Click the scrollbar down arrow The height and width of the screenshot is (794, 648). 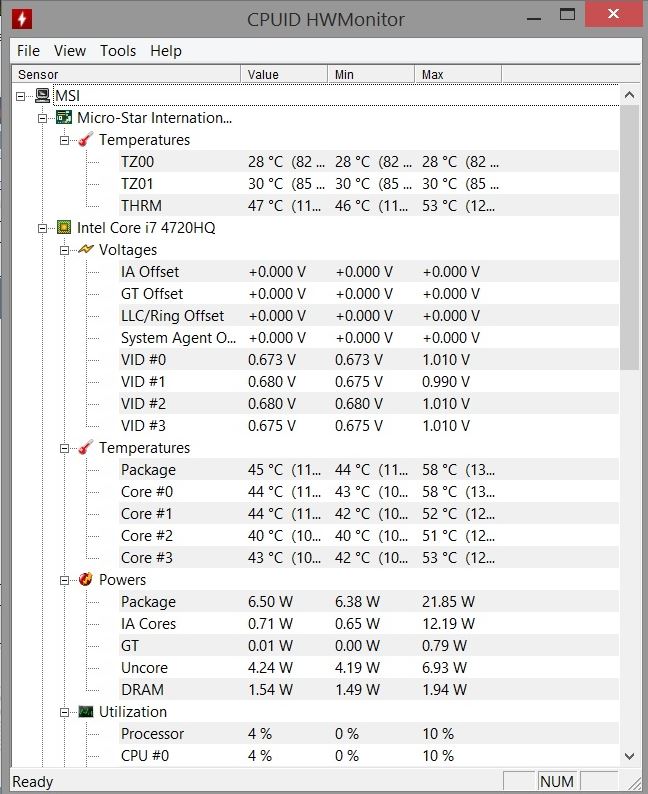coord(629,757)
